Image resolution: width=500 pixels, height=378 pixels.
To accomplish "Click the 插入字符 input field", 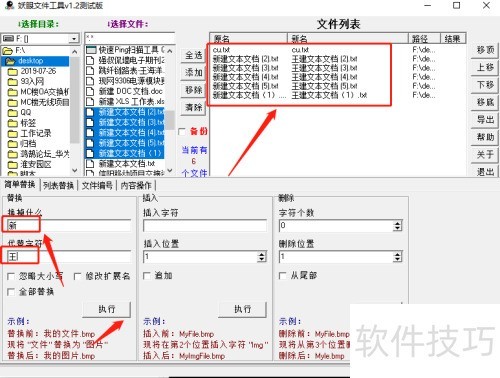I will tap(205, 225).
